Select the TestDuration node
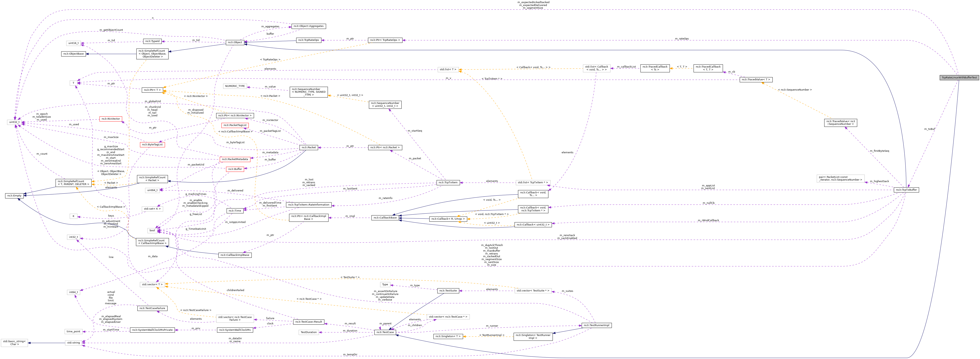Screen dimensions: 980x359 (309, 332)
